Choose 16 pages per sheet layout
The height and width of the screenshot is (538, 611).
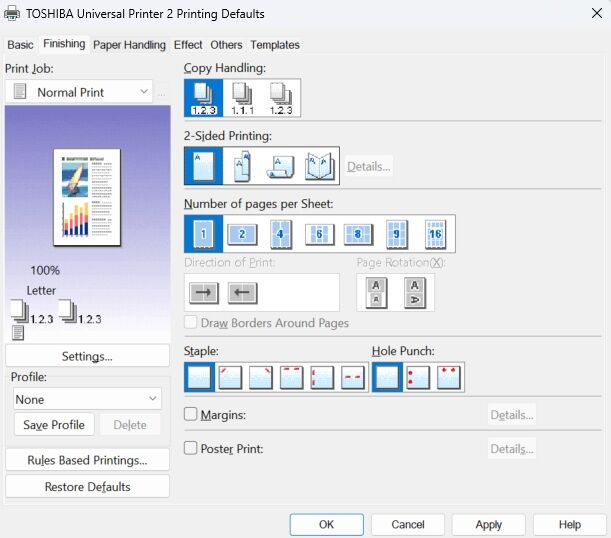[x=435, y=234]
